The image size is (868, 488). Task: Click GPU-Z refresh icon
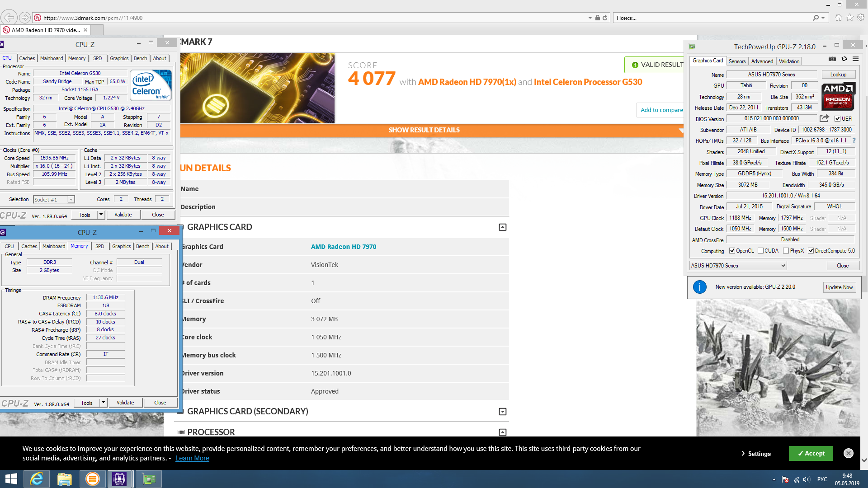click(x=844, y=59)
